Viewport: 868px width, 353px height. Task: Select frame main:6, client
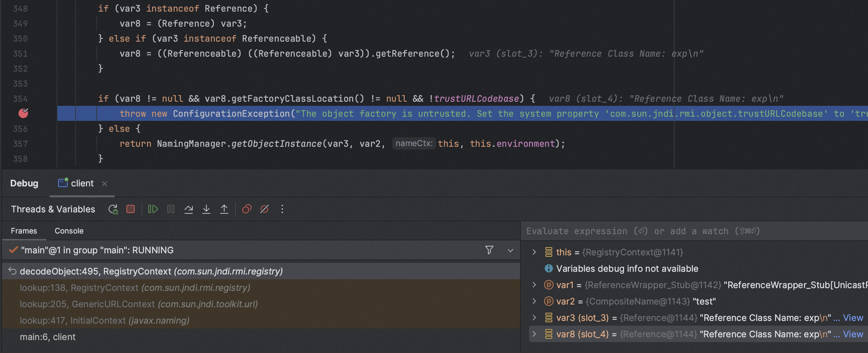click(261, 337)
